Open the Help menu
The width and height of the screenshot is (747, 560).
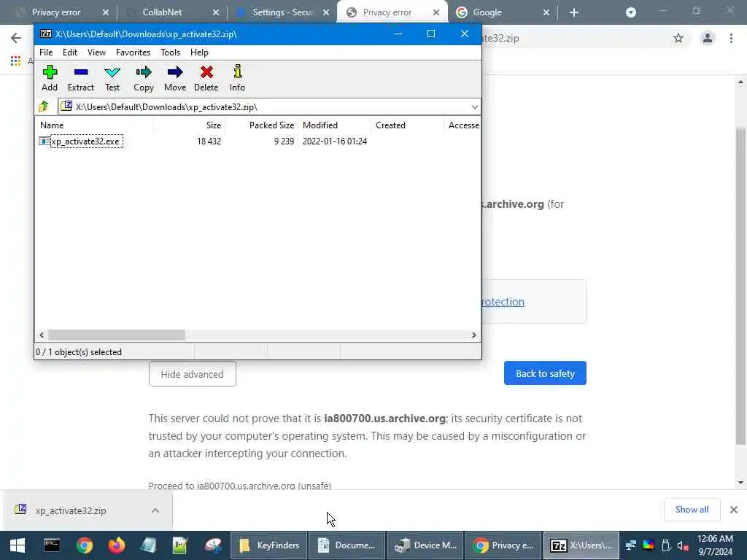[199, 52]
